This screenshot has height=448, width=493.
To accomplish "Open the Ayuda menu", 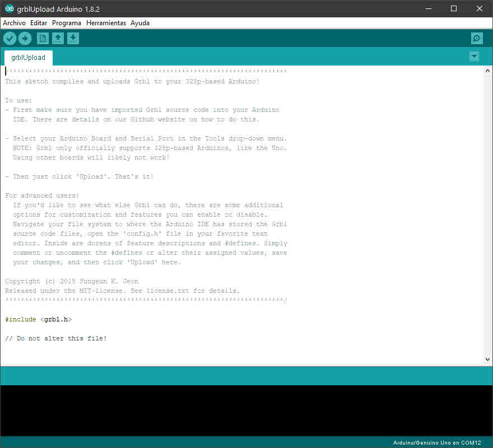I will 140,23.
